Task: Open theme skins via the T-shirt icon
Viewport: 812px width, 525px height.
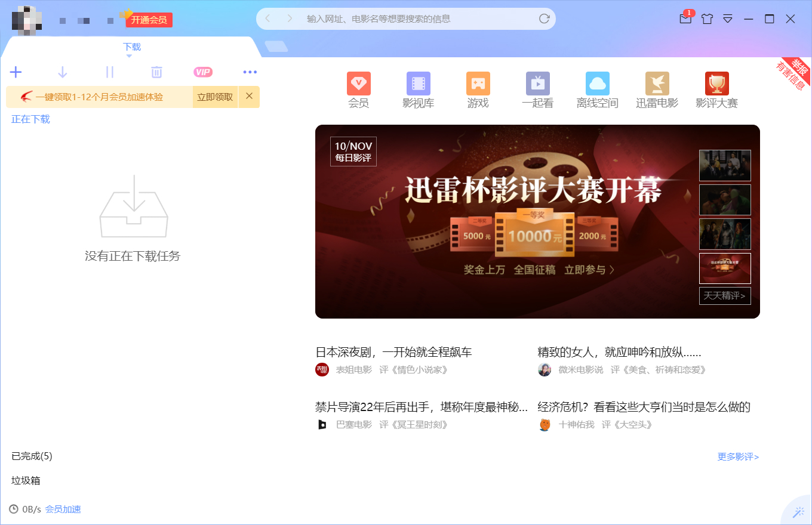Action: (706, 18)
